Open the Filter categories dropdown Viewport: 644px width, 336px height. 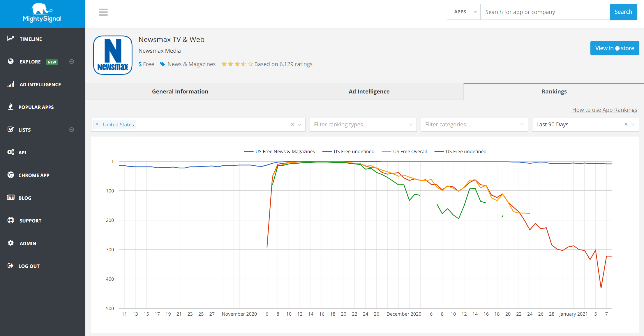click(x=474, y=125)
